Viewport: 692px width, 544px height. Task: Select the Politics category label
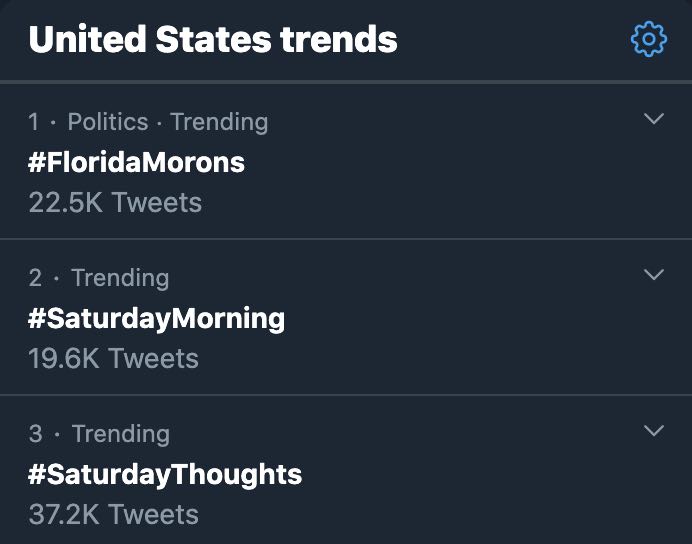pos(108,122)
